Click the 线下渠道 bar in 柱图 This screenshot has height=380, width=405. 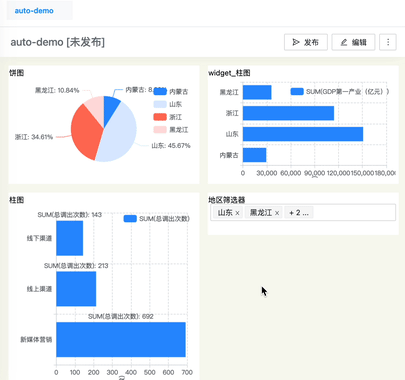click(x=70, y=238)
